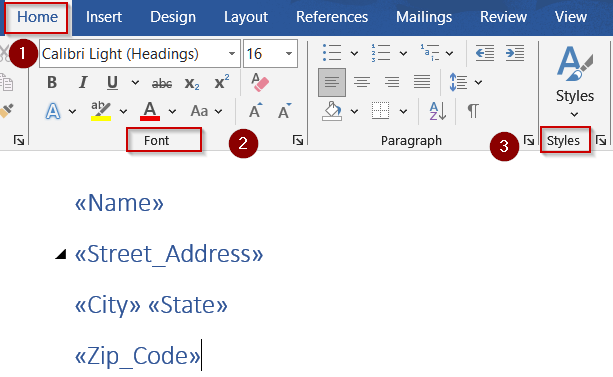
Task: Apply borders to selection
Action: tap(380, 111)
